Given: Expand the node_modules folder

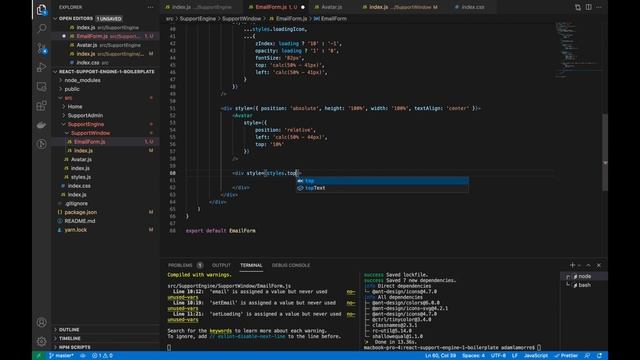Looking at the screenshot, I should (x=82, y=80).
